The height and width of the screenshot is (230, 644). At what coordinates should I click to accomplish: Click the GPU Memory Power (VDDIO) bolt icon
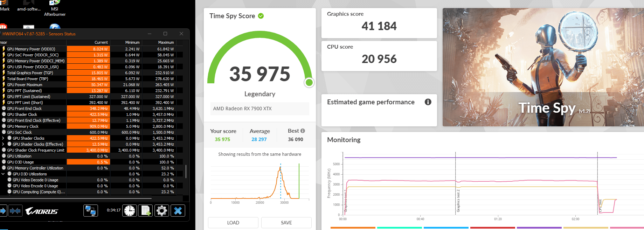point(4,49)
